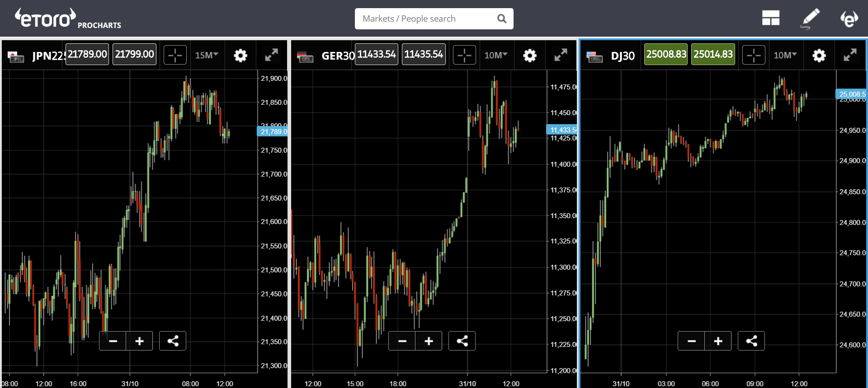868x388 pixels.
Task: Click the 24,600.0 label on DJ30 price axis
Action: pos(853,345)
